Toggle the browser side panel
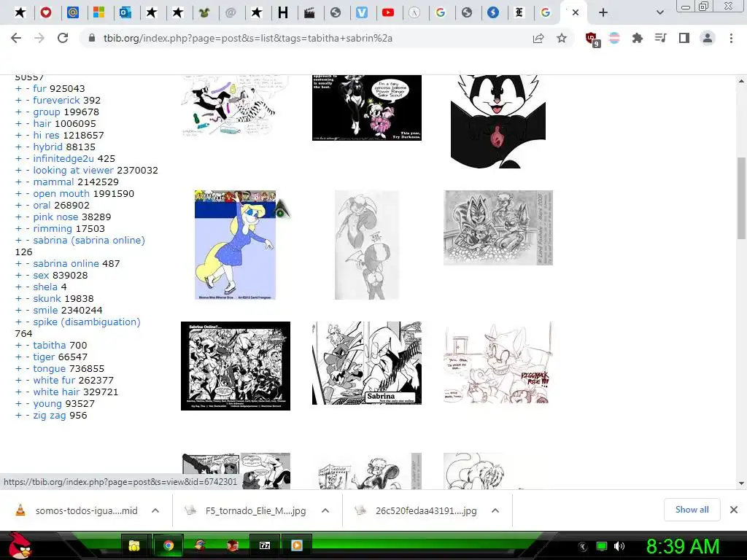The width and height of the screenshot is (747, 560). [x=684, y=38]
